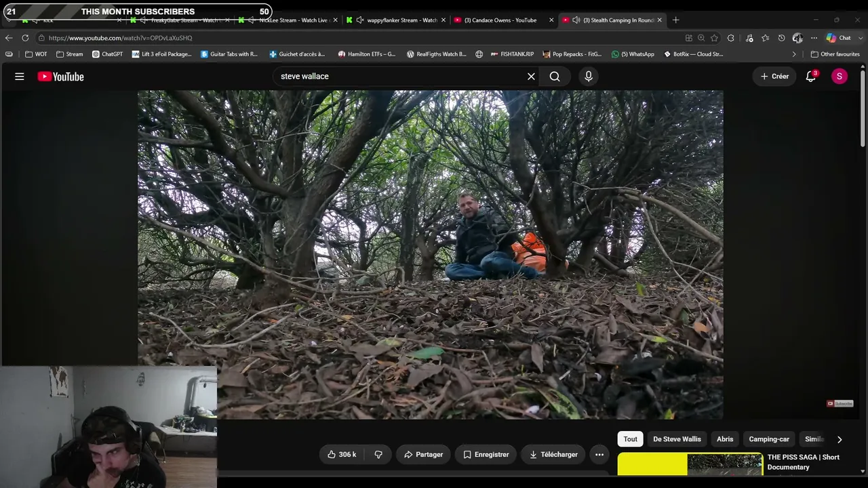The image size is (868, 488).
Task: Open browser settings and more menu
Action: point(814,38)
